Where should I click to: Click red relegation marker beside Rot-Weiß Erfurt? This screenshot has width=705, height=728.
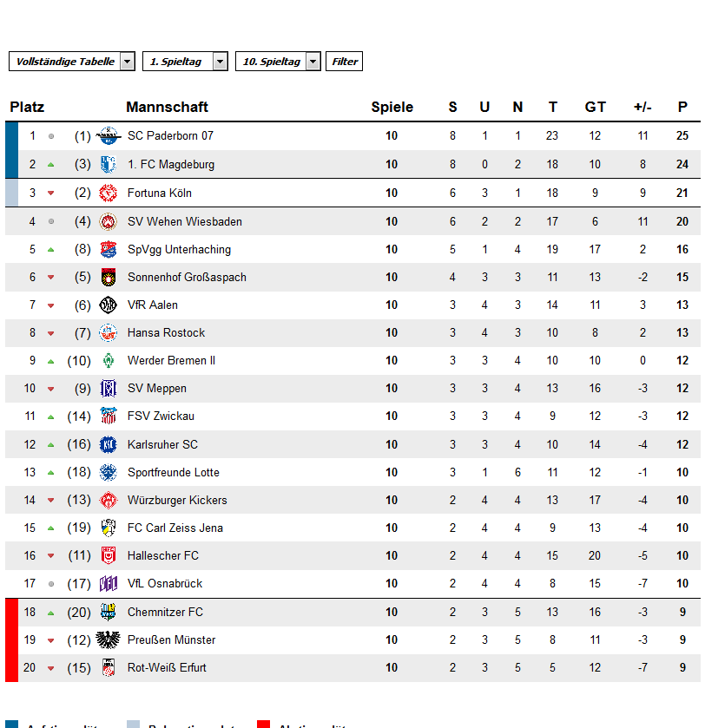pyautogui.click(x=11, y=667)
